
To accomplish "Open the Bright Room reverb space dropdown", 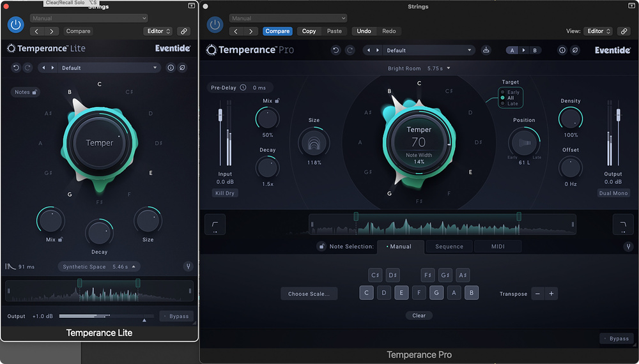I will coord(419,68).
